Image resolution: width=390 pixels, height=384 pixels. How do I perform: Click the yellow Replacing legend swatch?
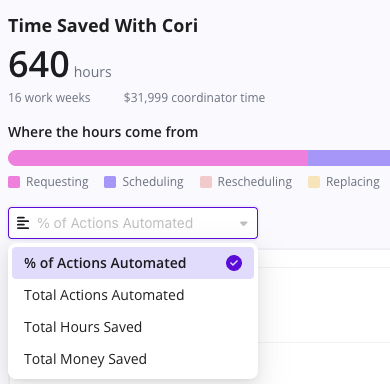tap(314, 182)
